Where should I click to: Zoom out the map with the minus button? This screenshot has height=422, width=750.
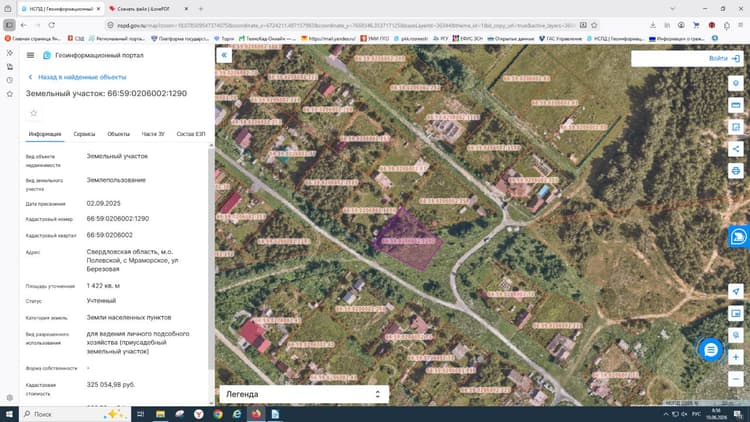(736, 379)
